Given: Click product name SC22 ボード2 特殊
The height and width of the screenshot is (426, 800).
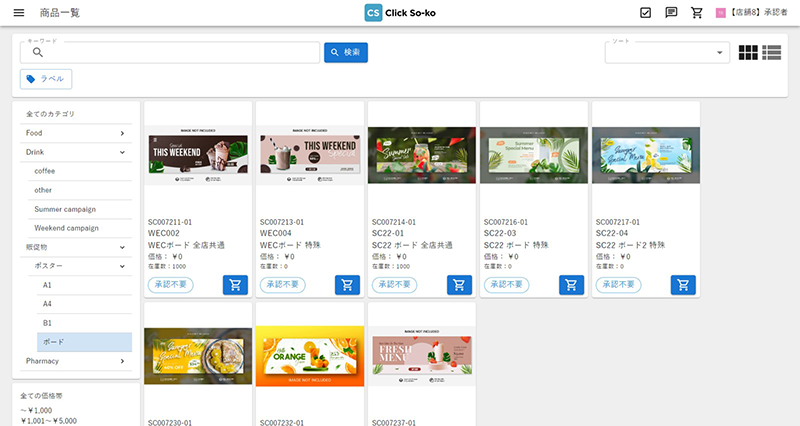Looking at the screenshot, I should click(631, 245).
